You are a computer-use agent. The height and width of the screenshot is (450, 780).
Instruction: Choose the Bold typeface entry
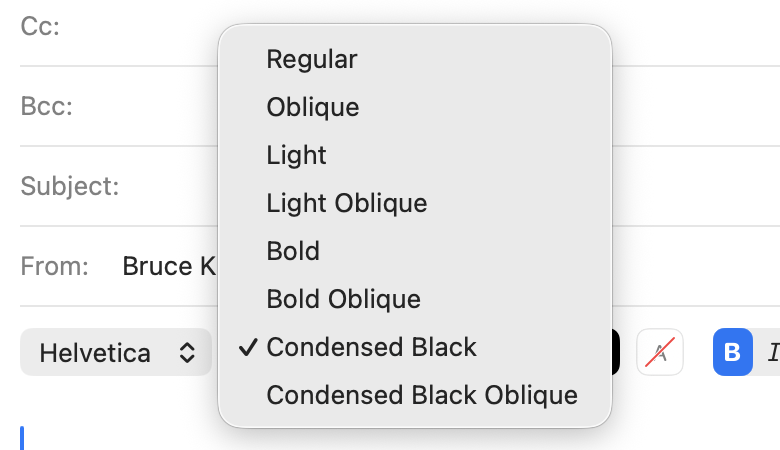pyautogui.click(x=293, y=250)
